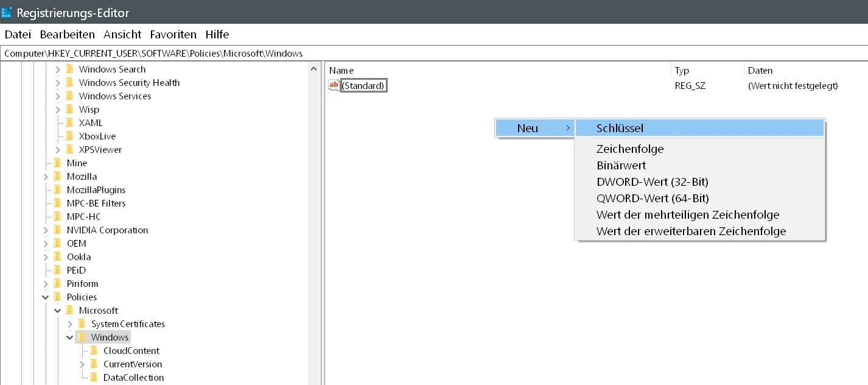Expand the CurrentVersion key arrow
This screenshot has height=385, width=868.
coord(82,364)
